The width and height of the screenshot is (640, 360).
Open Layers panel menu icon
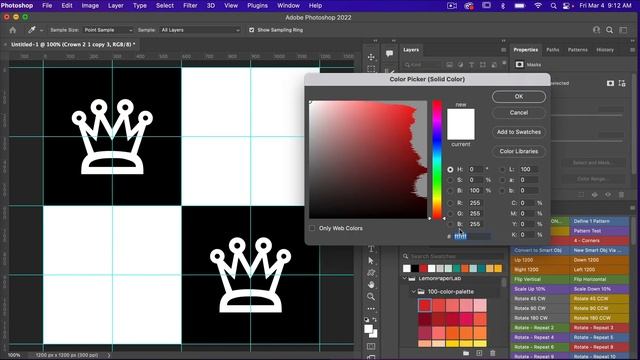coord(503,50)
